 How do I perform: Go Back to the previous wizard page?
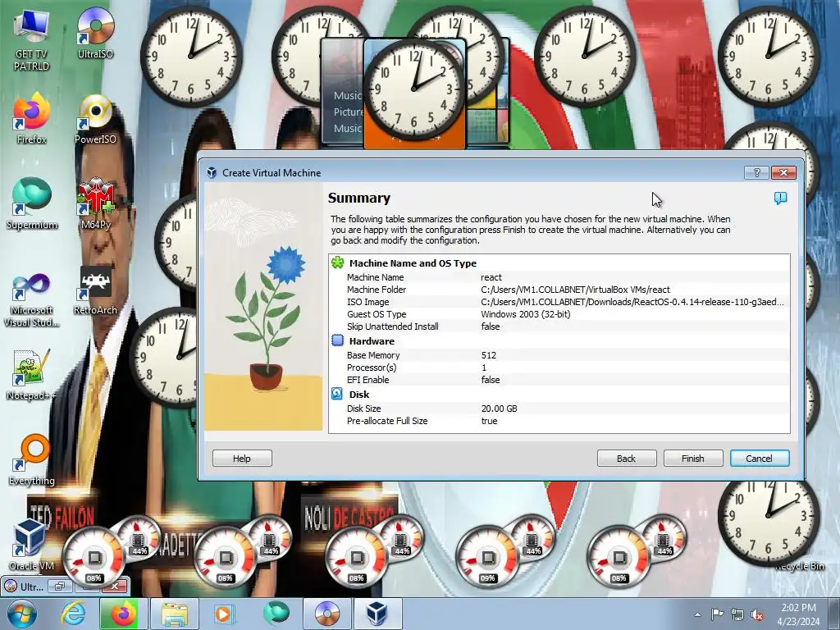pyautogui.click(x=627, y=459)
